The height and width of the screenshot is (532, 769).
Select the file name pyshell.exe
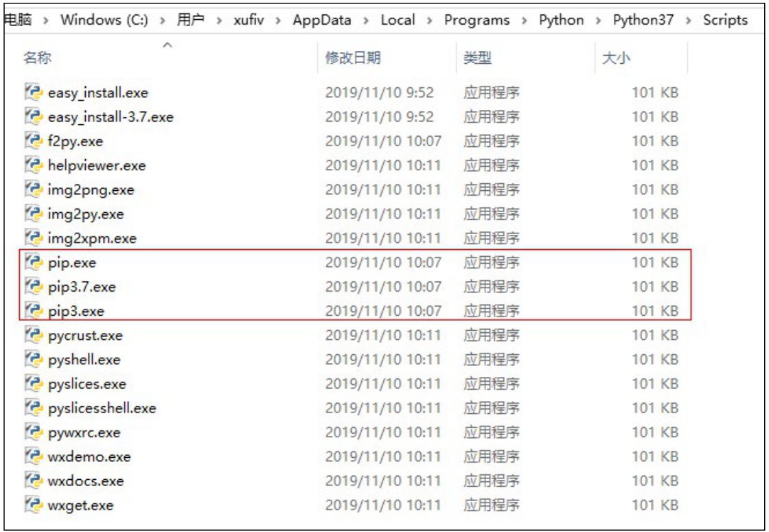point(84,360)
